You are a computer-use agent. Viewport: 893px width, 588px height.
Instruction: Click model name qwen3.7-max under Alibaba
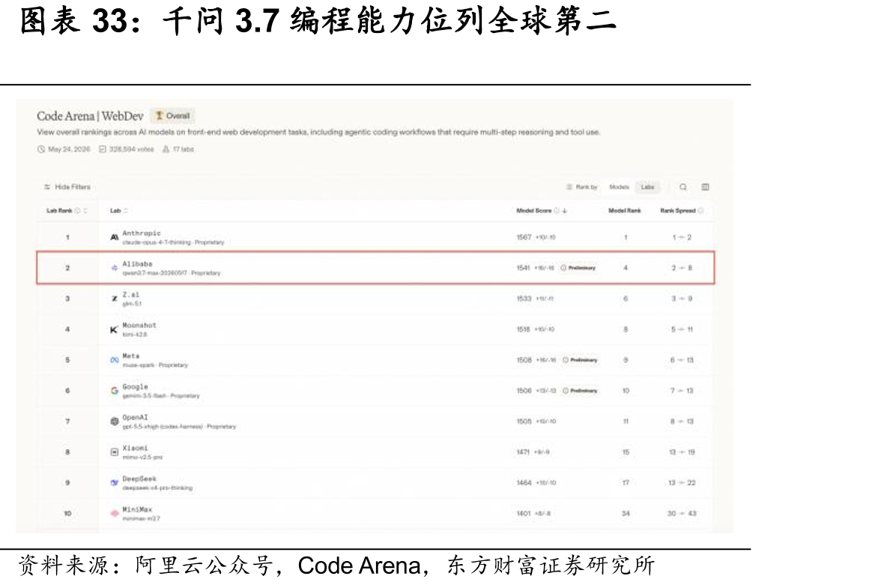pos(155,273)
